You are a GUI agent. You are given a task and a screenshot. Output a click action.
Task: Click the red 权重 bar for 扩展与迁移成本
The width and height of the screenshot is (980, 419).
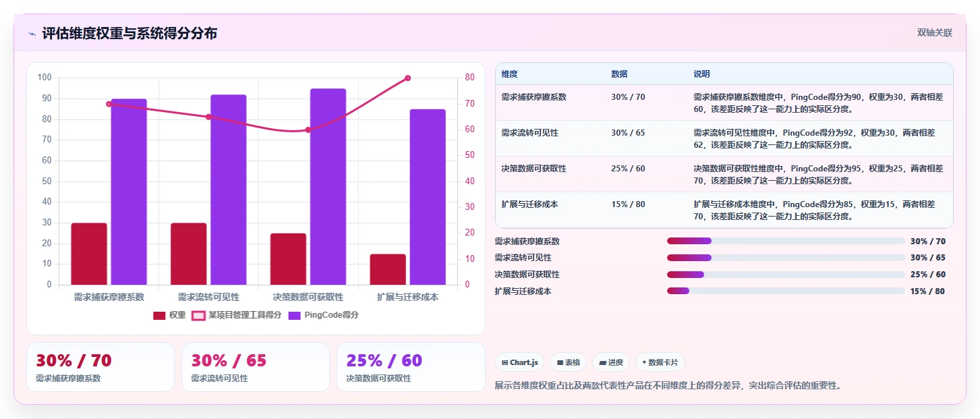click(388, 269)
